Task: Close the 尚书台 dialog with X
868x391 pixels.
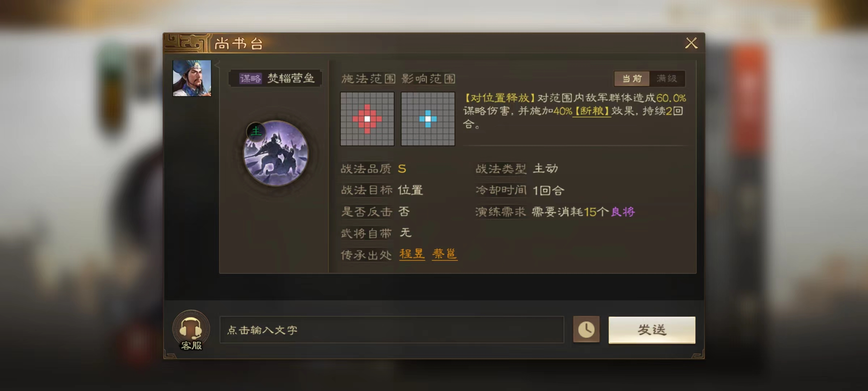Action: pos(691,43)
